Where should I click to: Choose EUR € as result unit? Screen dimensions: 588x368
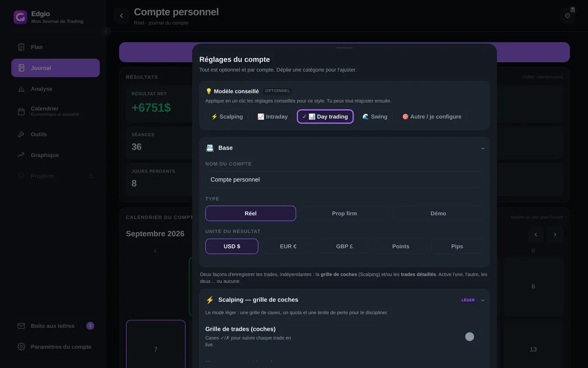click(x=288, y=246)
